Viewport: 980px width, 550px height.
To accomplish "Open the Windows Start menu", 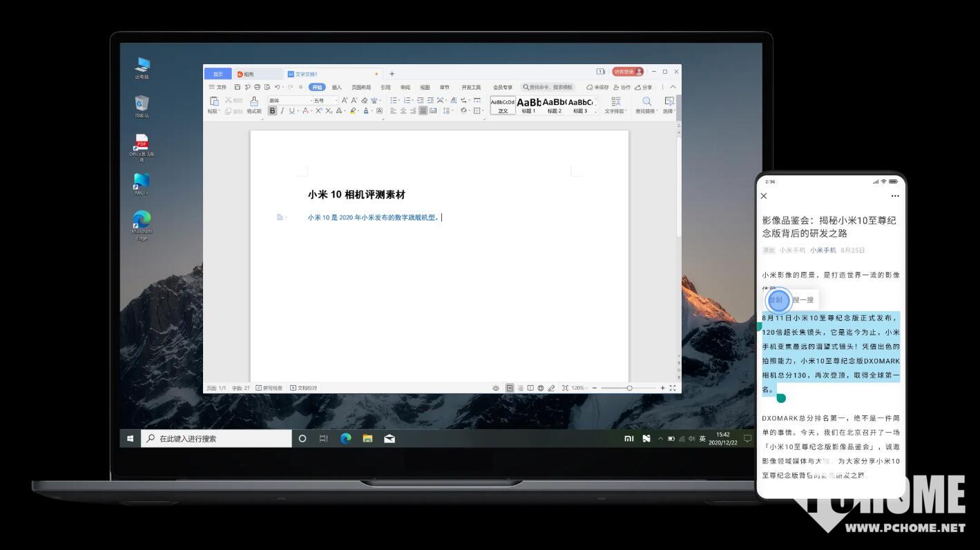I will (x=130, y=438).
